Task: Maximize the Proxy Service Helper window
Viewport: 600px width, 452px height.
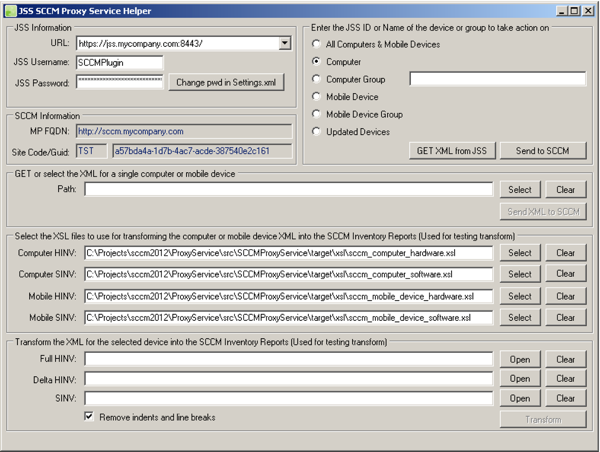Action: point(574,11)
